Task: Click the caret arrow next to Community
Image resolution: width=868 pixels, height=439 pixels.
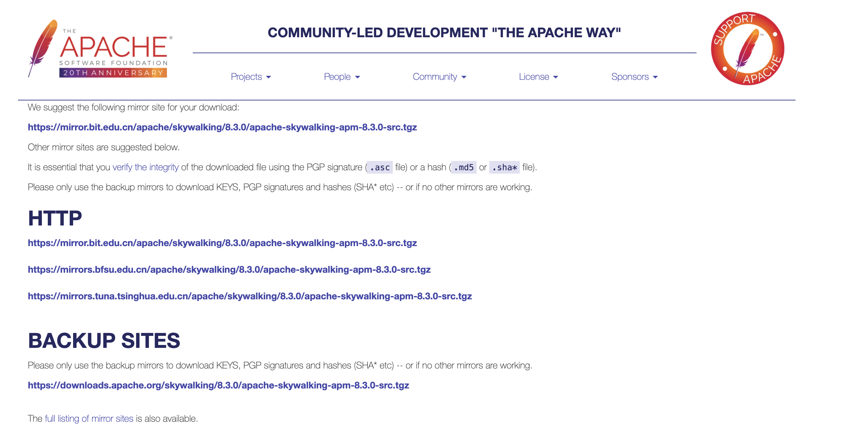Action: [x=464, y=77]
